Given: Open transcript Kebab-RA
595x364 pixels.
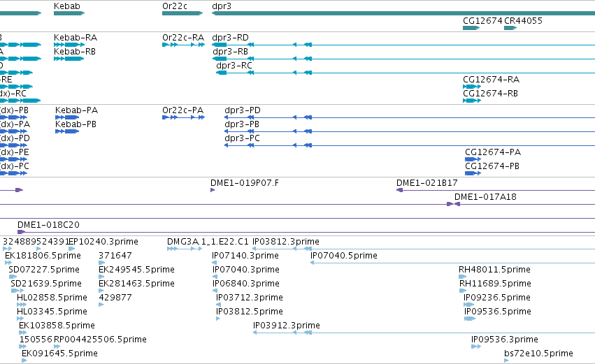Looking at the screenshot, I should (x=75, y=38).
